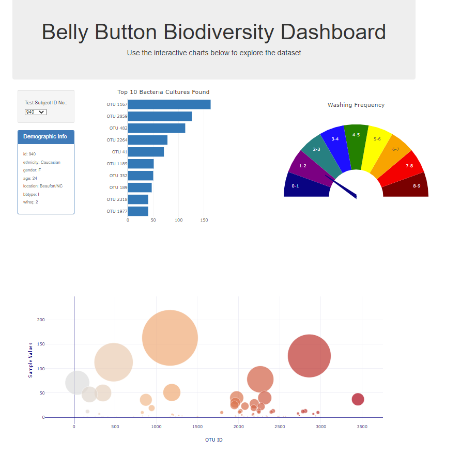Choose a different subject from the ID dropdown

pos(34,112)
